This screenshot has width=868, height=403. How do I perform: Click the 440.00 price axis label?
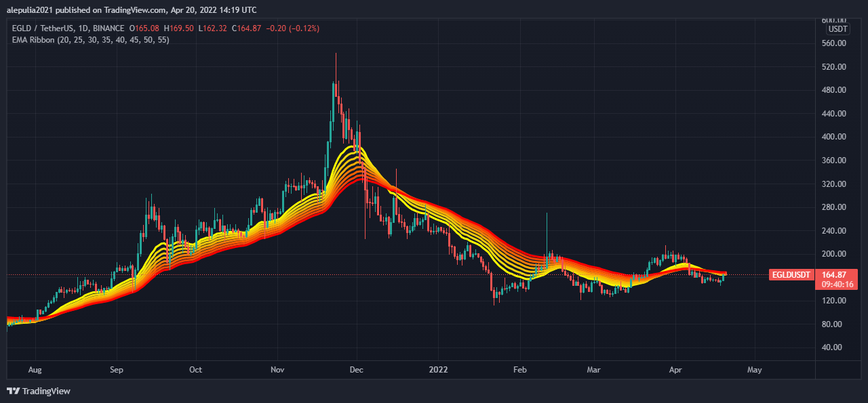833,114
